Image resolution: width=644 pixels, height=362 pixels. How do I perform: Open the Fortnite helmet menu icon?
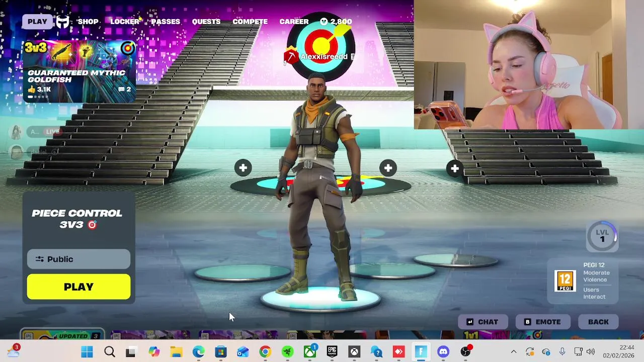[x=62, y=22]
